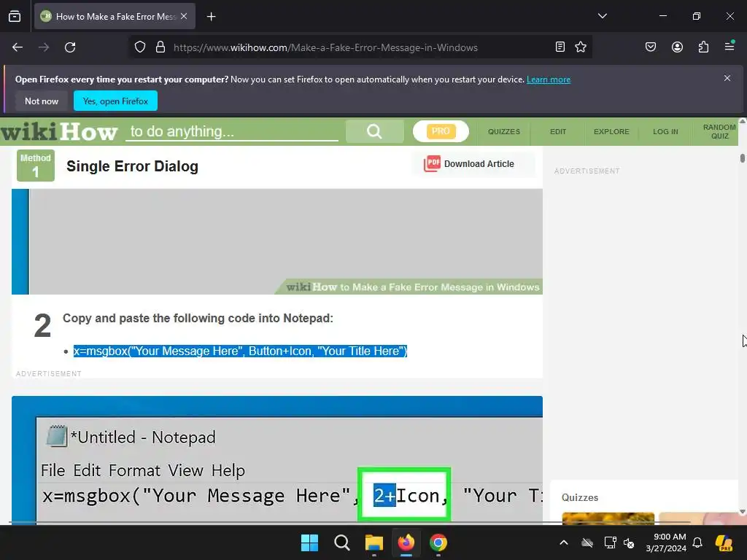Open Firefox recent browsing view icon
Viewport: 747px width, 560px height.
15,16
